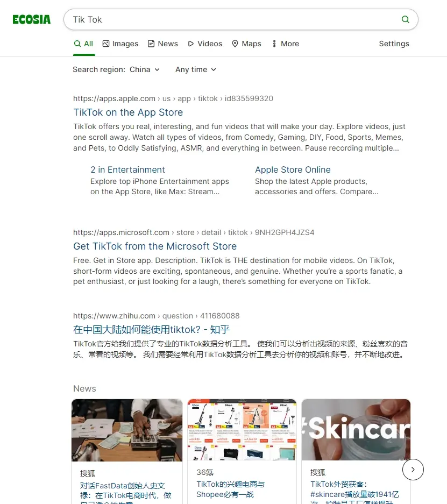Click the Skincare news thumbnail
The image size is (447, 504).
click(356, 430)
